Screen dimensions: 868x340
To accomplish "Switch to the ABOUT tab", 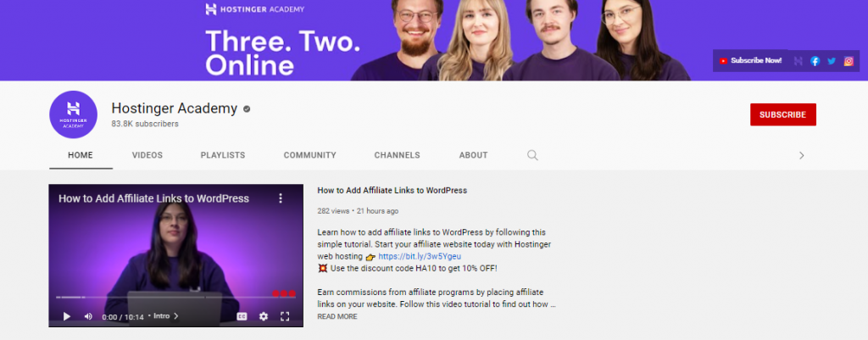I will pyautogui.click(x=473, y=155).
